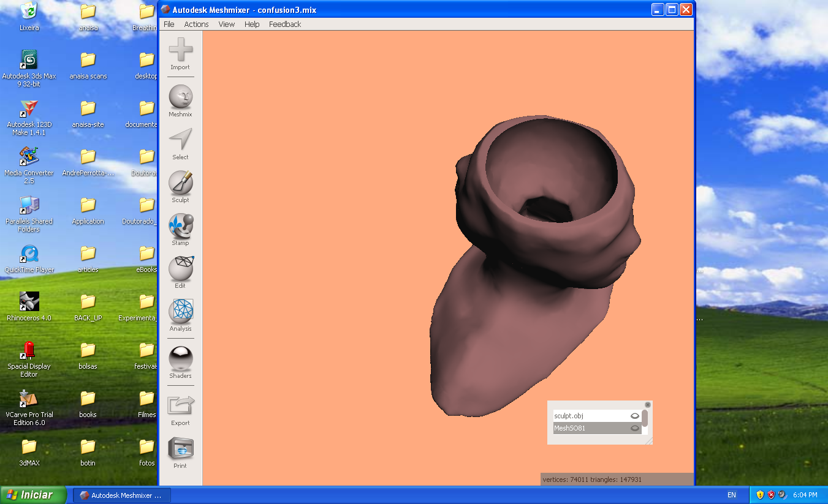Click the 6:04 PM system clock
This screenshot has width=828, height=504.
coord(805,495)
